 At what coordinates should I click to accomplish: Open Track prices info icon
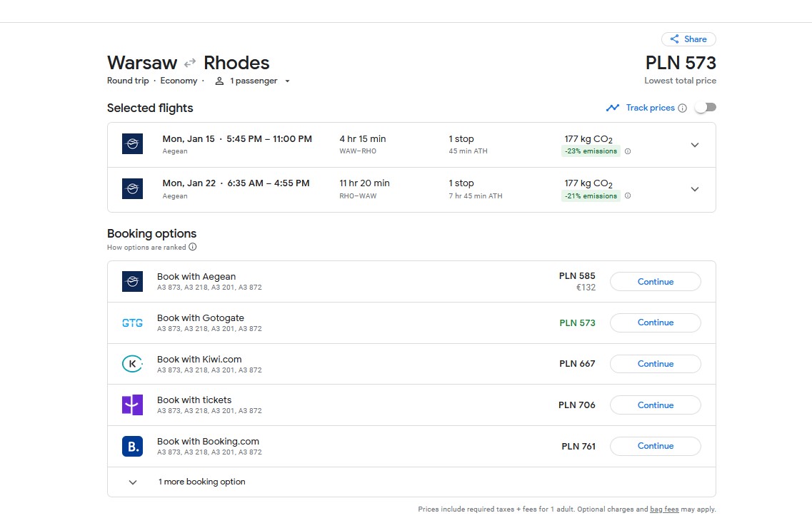coord(683,108)
